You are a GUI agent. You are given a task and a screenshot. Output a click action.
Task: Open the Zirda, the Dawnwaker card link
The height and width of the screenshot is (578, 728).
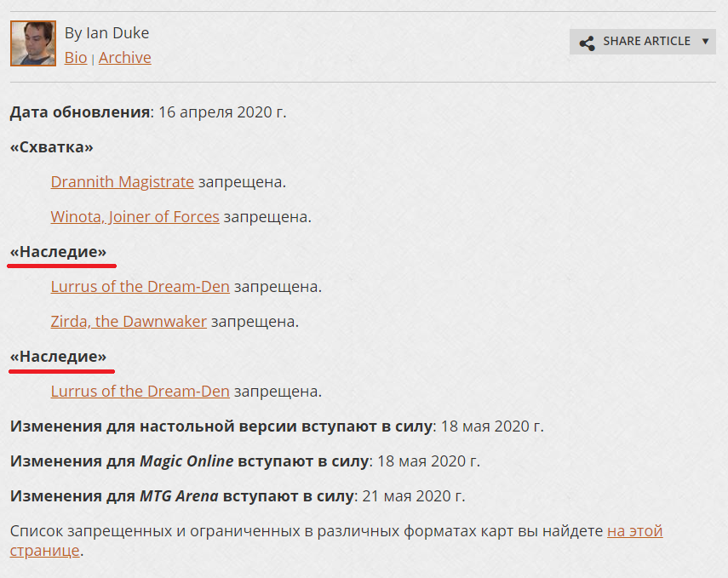click(129, 322)
